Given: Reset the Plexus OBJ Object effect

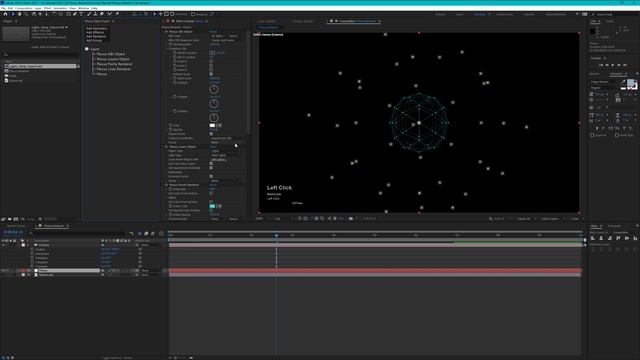Looking at the screenshot, I should [213, 31].
